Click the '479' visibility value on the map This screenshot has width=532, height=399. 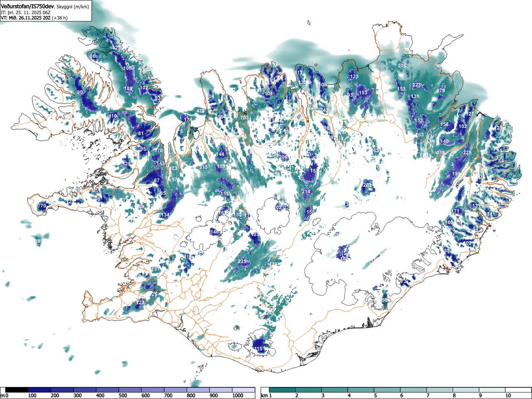coord(201,111)
